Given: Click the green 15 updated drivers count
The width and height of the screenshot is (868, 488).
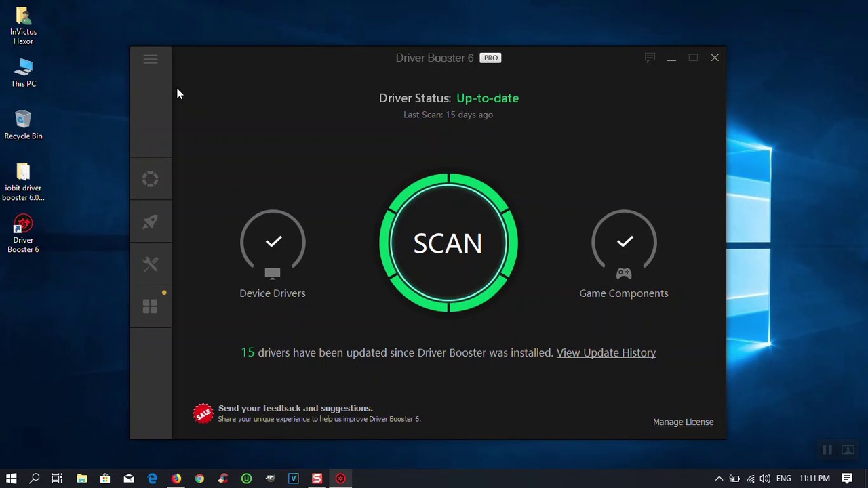Looking at the screenshot, I should [248, 352].
